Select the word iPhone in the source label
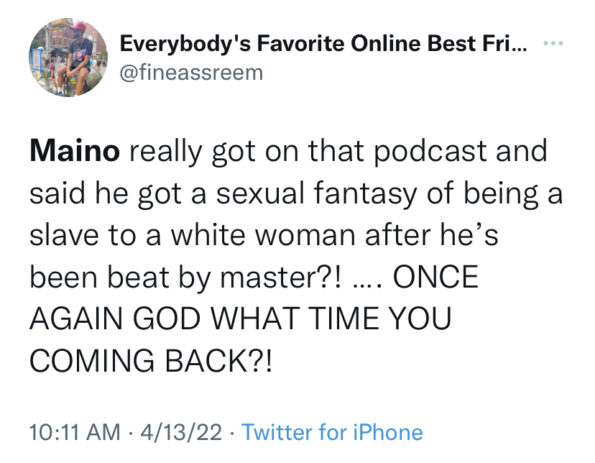 (388, 432)
